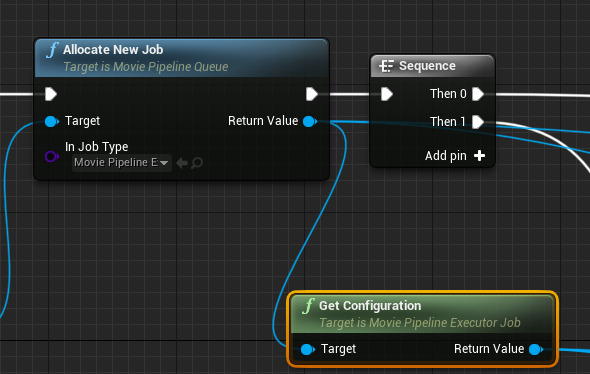
Task: Click the 'In Job Type' label
Action: (96, 147)
